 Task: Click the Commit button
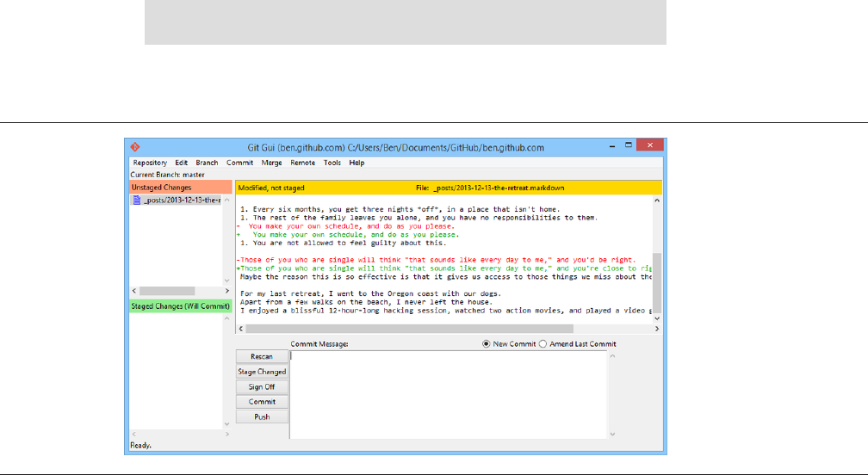pos(262,402)
